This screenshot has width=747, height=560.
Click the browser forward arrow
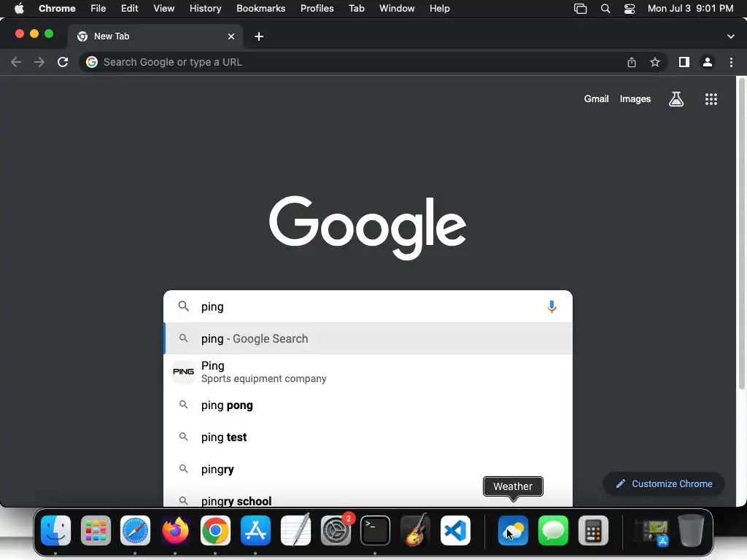[x=39, y=62]
